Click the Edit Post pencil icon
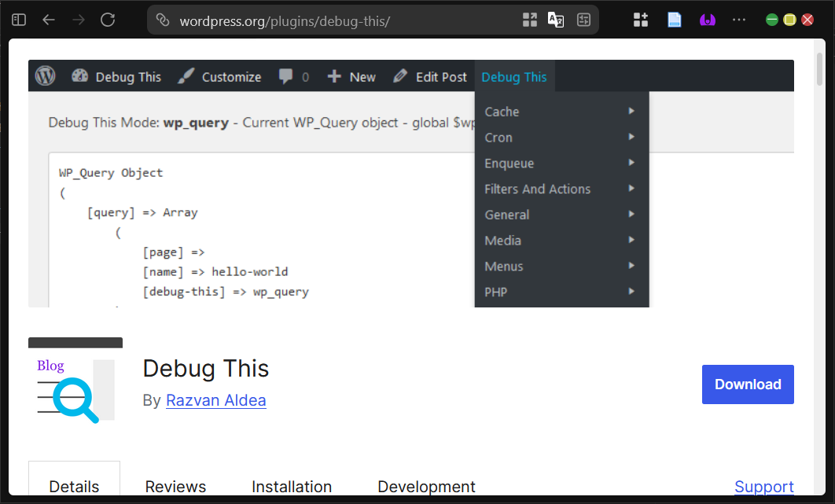 pos(400,76)
